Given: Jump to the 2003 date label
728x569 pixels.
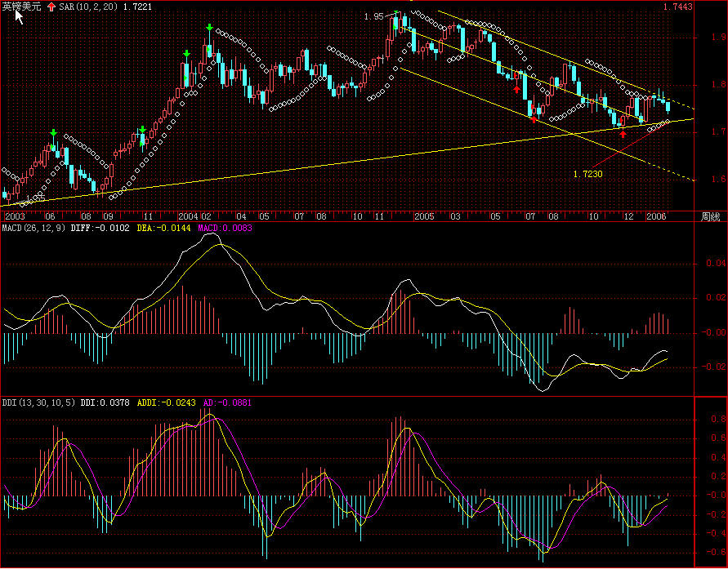Looking at the screenshot, I should (15, 216).
